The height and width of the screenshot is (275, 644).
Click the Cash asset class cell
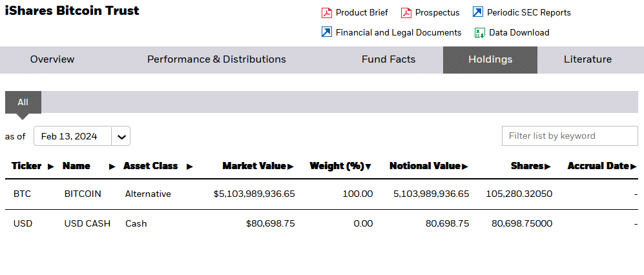pos(136,224)
